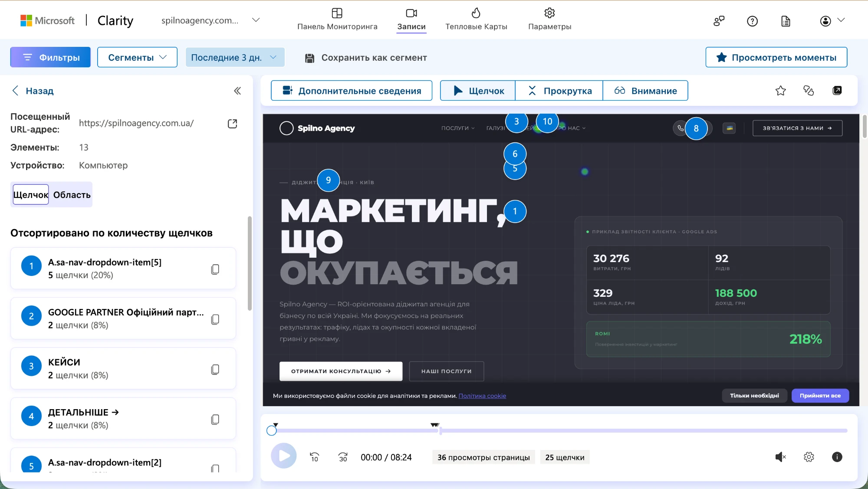Open the Последние 3 дн. date range dropdown
This screenshot has height=489, width=868.
(x=235, y=57)
